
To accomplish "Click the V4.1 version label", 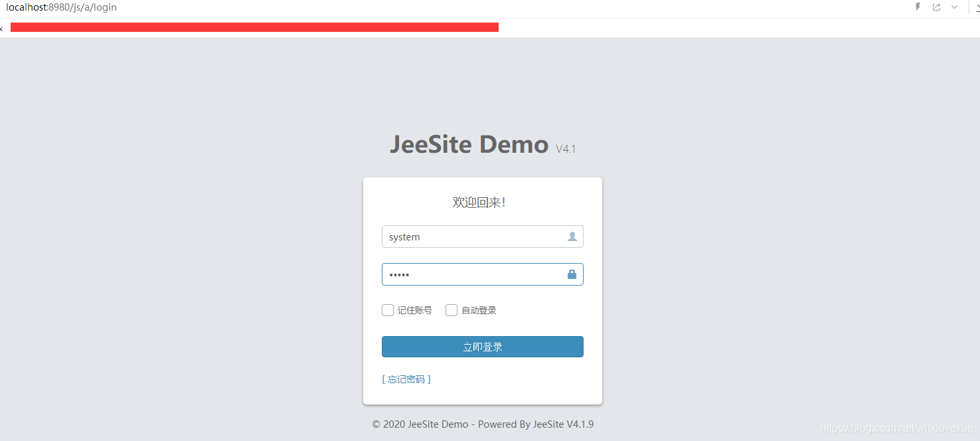I will tap(566, 149).
